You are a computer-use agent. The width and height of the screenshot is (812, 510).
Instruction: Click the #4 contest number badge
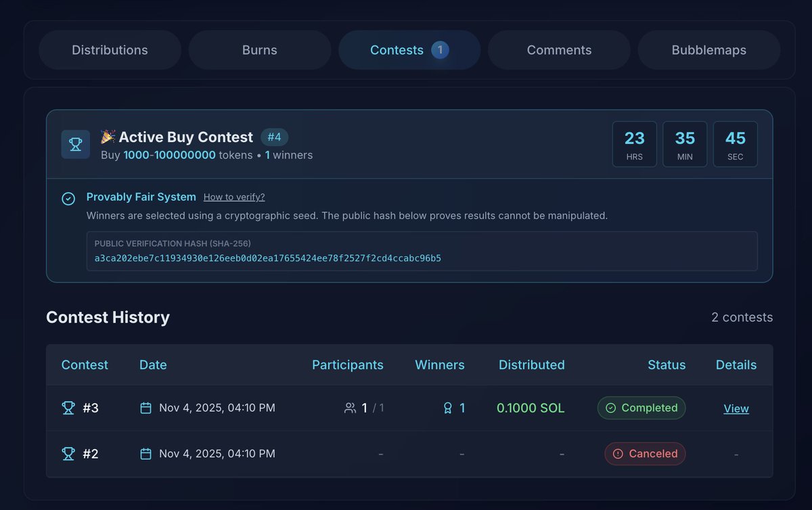click(275, 136)
